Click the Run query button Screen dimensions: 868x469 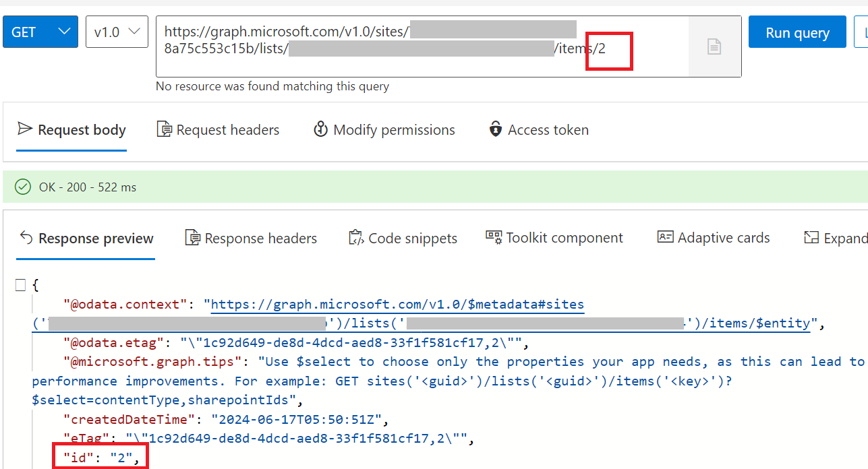coord(797,31)
